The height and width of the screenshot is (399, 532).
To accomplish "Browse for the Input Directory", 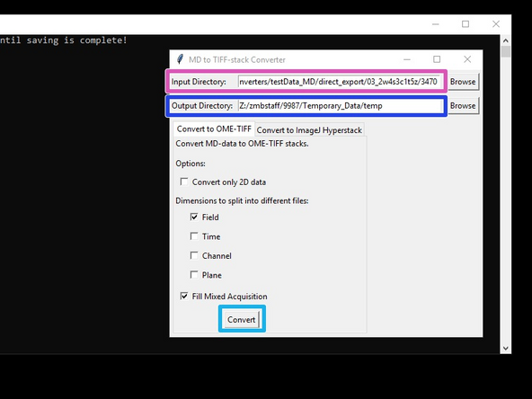I will coord(463,82).
